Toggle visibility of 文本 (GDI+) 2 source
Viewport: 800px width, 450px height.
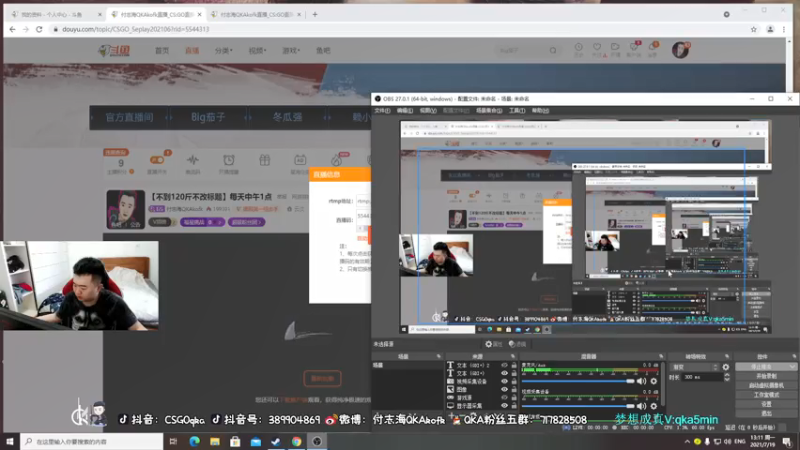[x=504, y=365]
